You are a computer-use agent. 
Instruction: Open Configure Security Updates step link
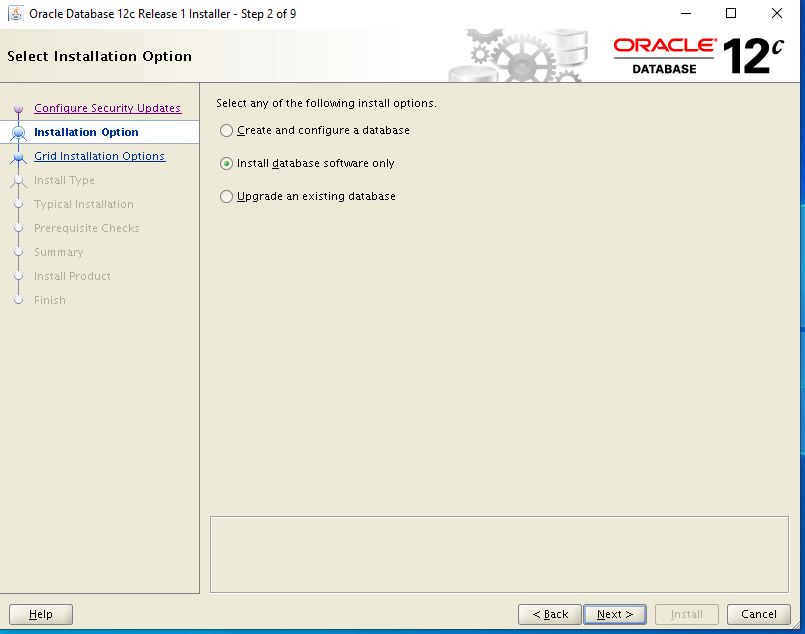[107, 108]
